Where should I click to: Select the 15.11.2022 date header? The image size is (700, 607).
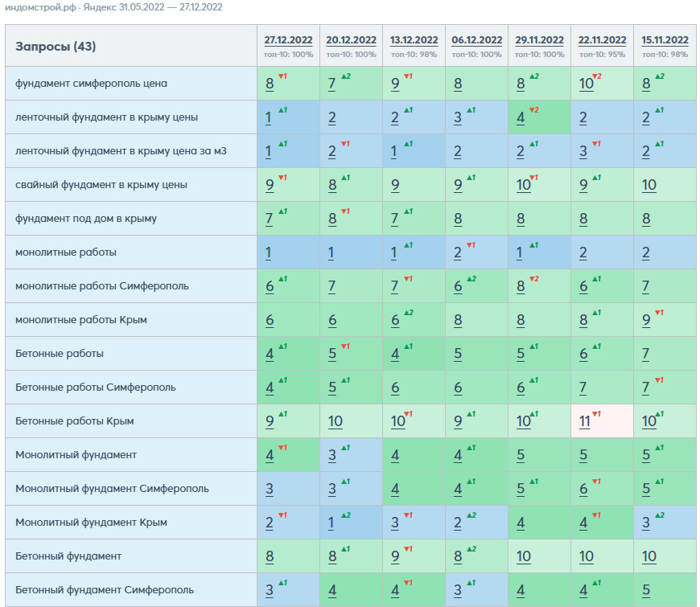(665, 40)
